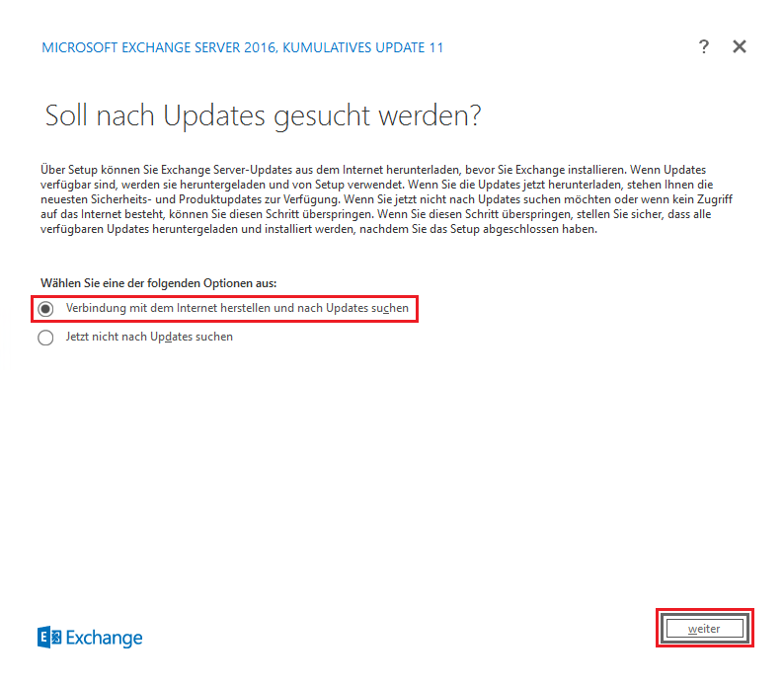Click the 'Microsoft Exchange Server 2016' window title
Viewport: 784px width, 684px height.
tap(158, 47)
